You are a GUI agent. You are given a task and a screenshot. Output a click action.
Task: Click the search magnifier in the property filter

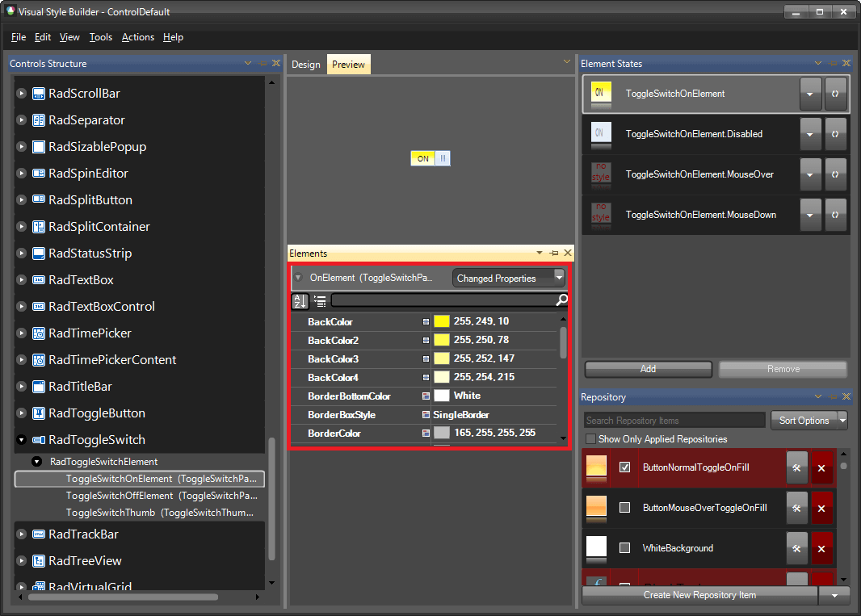563,301
